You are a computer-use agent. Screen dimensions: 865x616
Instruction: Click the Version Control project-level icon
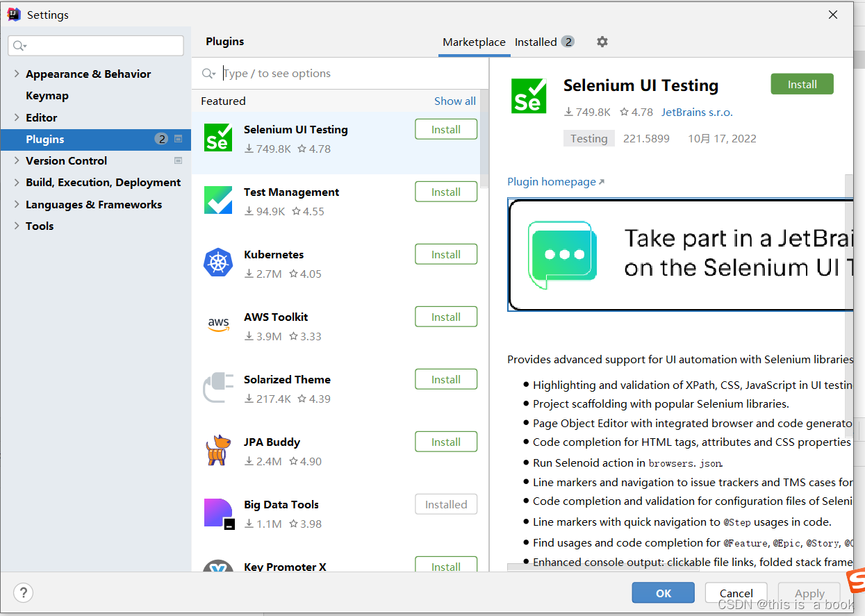click(178, 160)
